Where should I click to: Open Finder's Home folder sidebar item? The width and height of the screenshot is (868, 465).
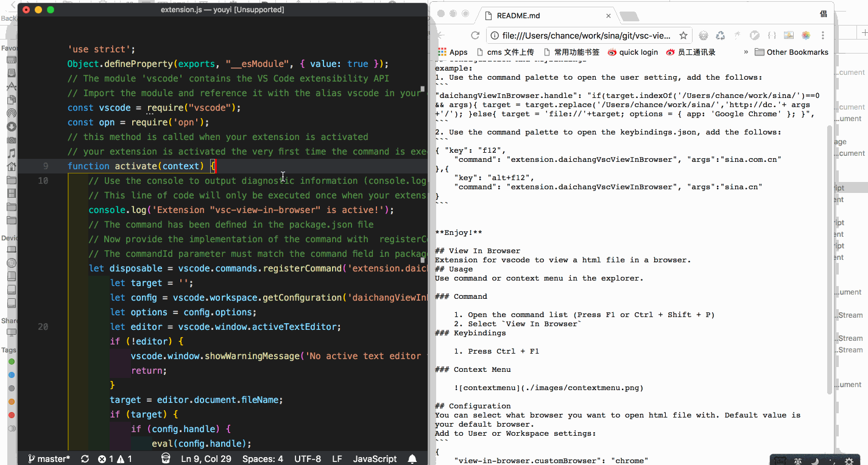(11, 167)
